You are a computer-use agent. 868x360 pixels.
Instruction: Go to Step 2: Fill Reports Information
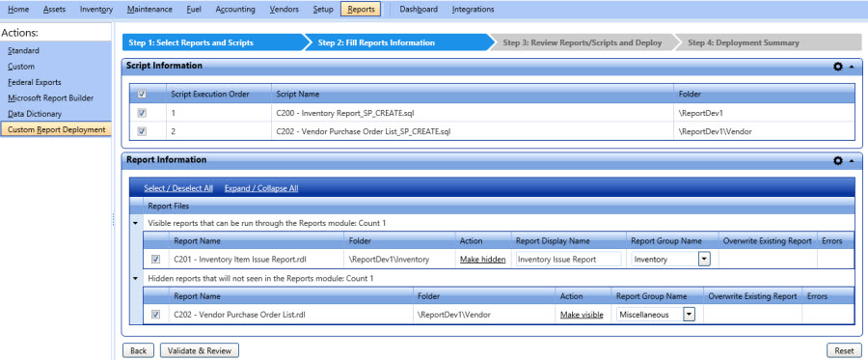click(x=398, y=42)
